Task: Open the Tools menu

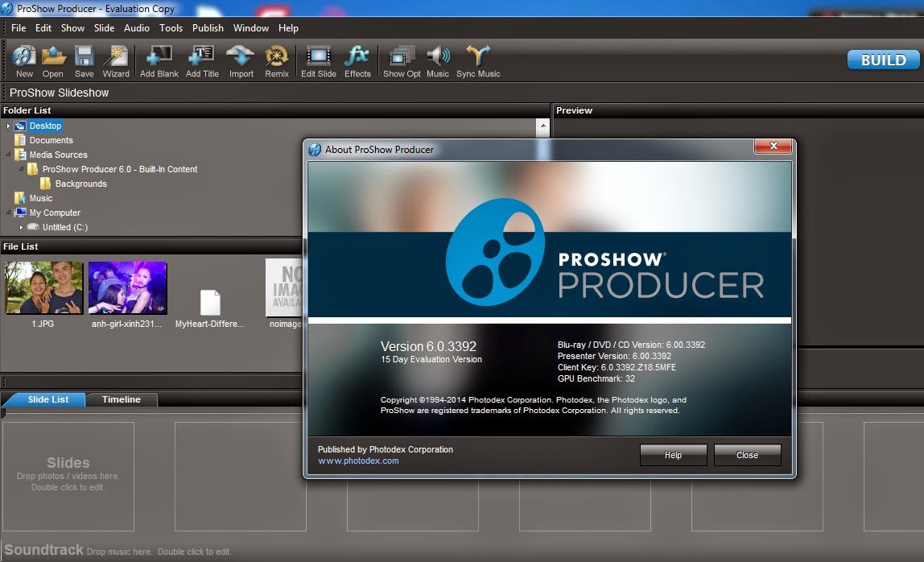Action: [171, 27]
